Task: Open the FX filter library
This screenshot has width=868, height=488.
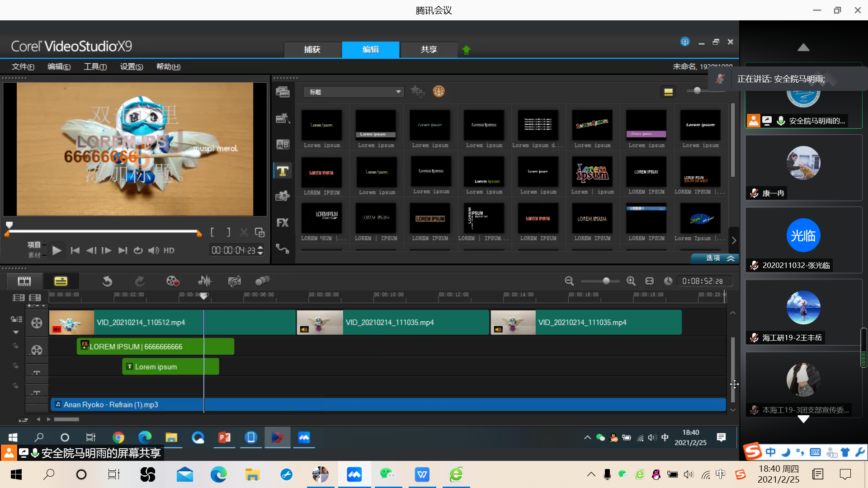Action: (x=283, y=222)
